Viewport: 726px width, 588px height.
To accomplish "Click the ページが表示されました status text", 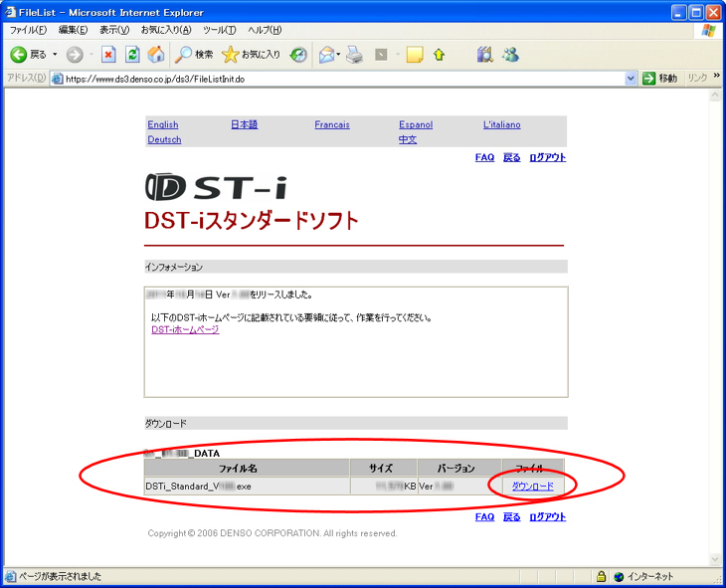I will (60, 576).
